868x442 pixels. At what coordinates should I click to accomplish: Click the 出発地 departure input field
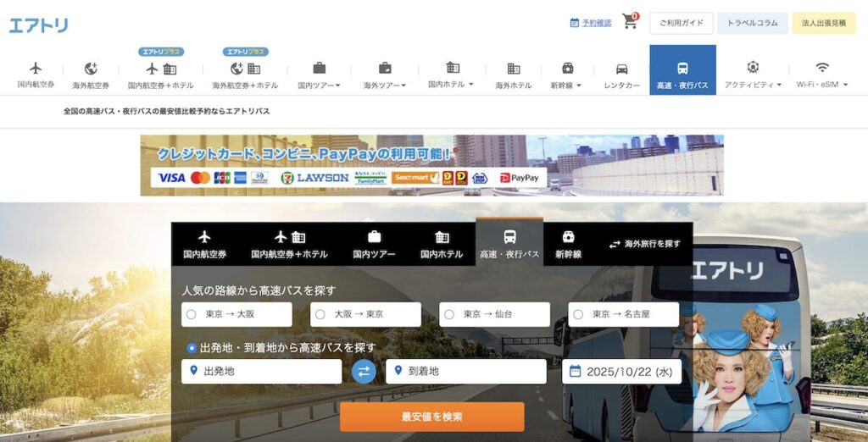tap(262, 371)
